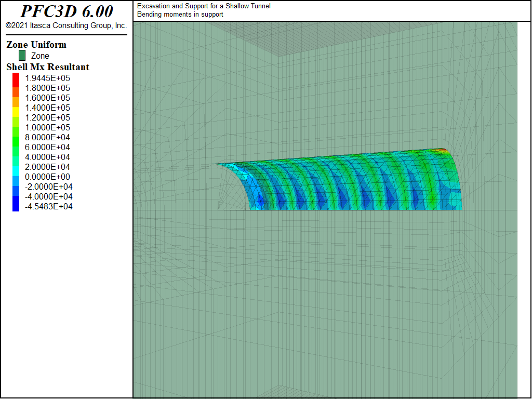Click the dark blue -4.5483E+04 swatch
The image size is (532, 399).
coord(16,206)
